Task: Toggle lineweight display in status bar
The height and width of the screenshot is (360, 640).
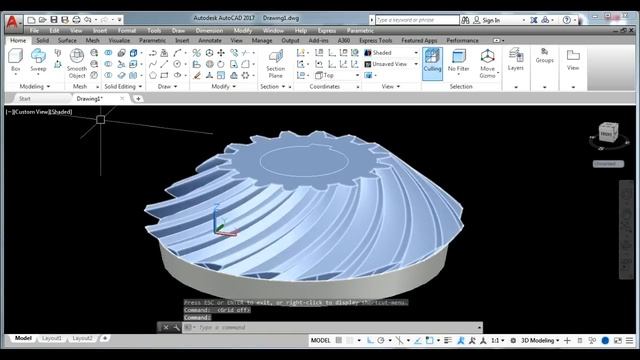Action: coord(448,340)
